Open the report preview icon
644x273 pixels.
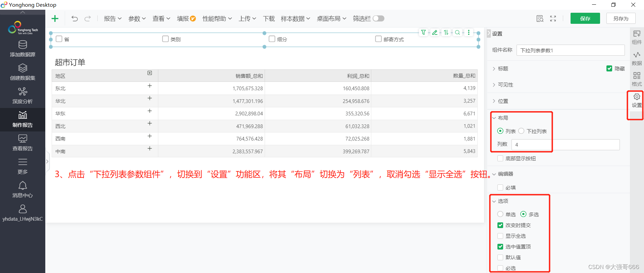pyautogui.click(x=540, y=18)
